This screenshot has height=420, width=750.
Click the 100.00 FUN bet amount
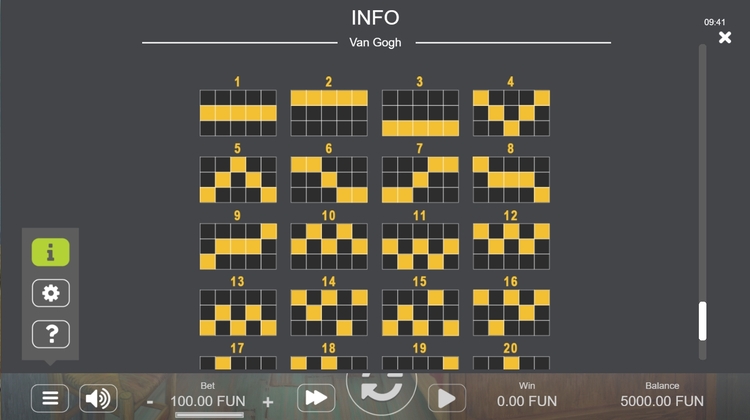209,401
